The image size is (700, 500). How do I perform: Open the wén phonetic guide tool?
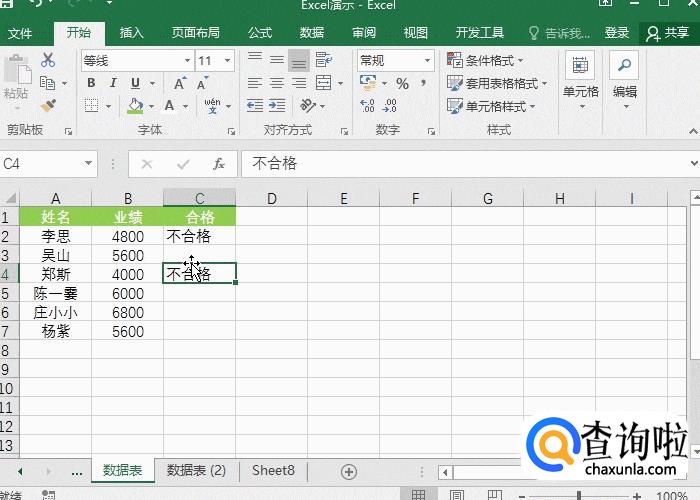pos(212,106)
